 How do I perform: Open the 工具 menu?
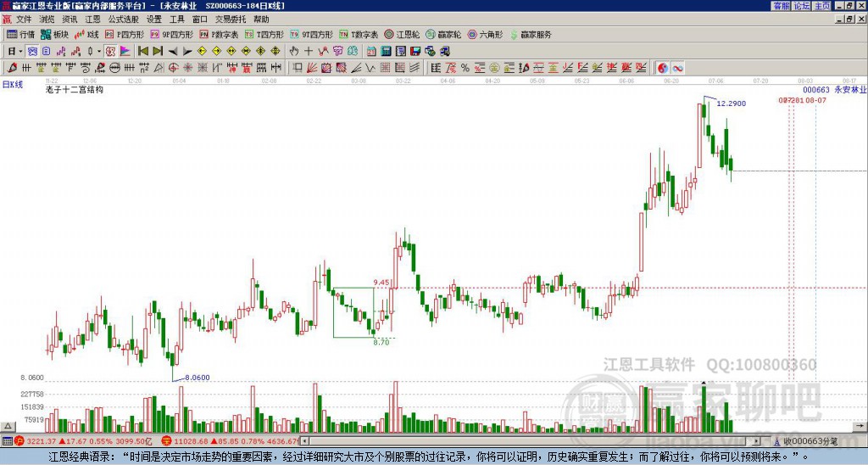pos(177,20)
